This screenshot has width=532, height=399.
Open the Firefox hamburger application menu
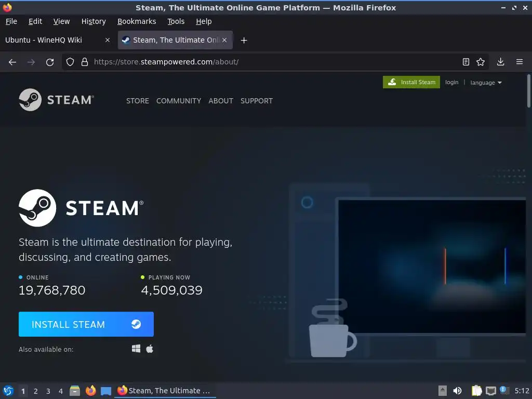point(520,62)
